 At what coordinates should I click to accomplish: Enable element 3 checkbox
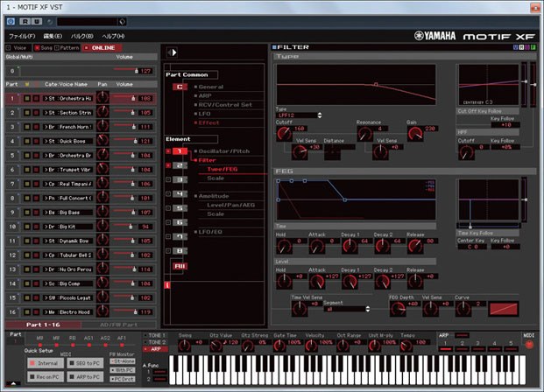point(168,179)
